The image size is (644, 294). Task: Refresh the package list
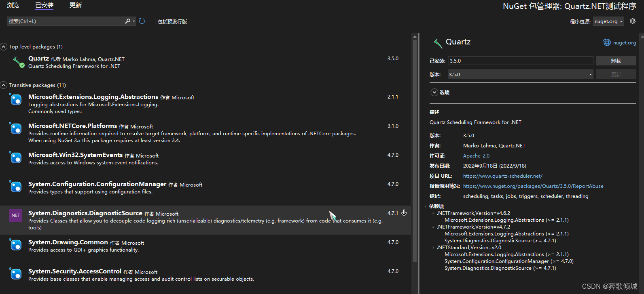pyautogui.click(x=142, y=21)
